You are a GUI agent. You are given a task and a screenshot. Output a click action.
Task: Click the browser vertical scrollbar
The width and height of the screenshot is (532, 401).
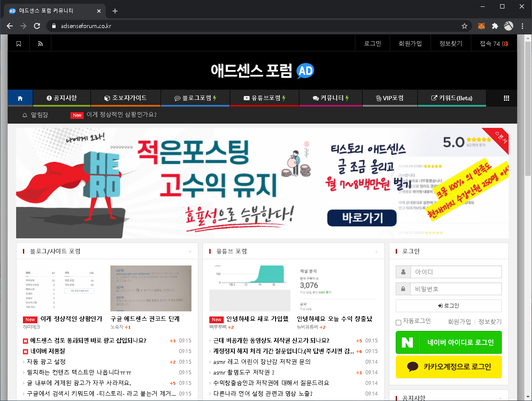click(528, 108)
